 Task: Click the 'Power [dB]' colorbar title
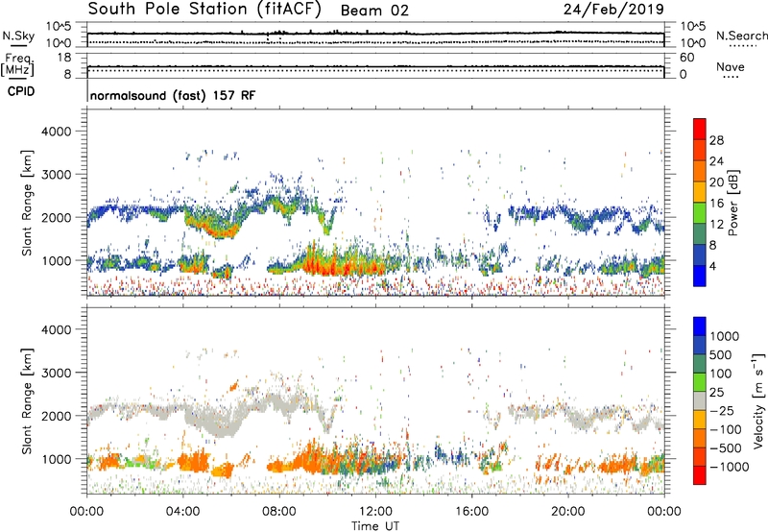click(x=732, y=203)
